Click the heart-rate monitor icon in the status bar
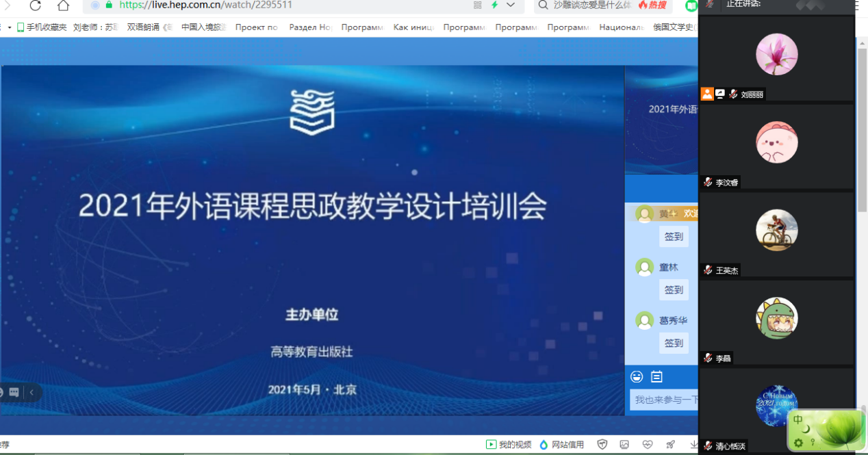The image size is (868, 455). coord(648,445)
